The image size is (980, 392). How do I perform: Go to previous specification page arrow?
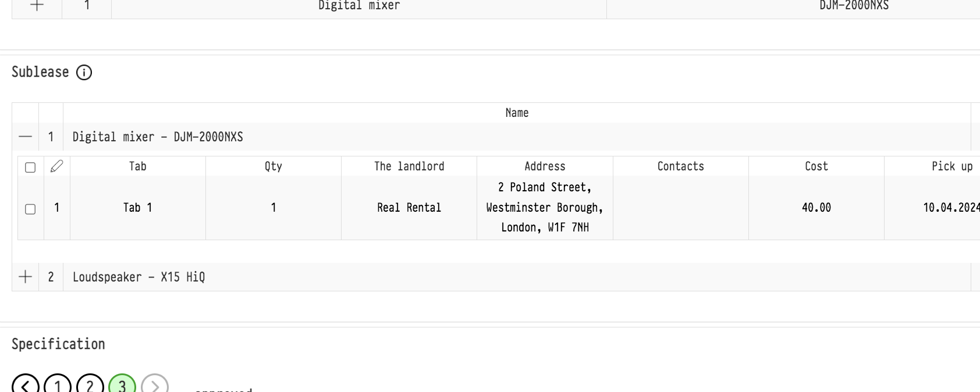[25, 386]
